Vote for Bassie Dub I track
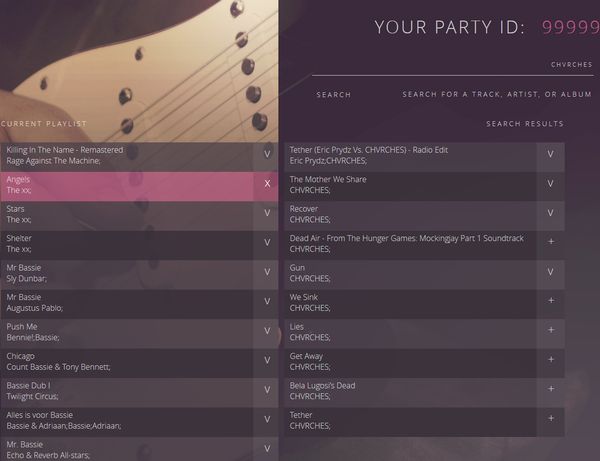Screen dimensions: 600x461 point(266,390)
